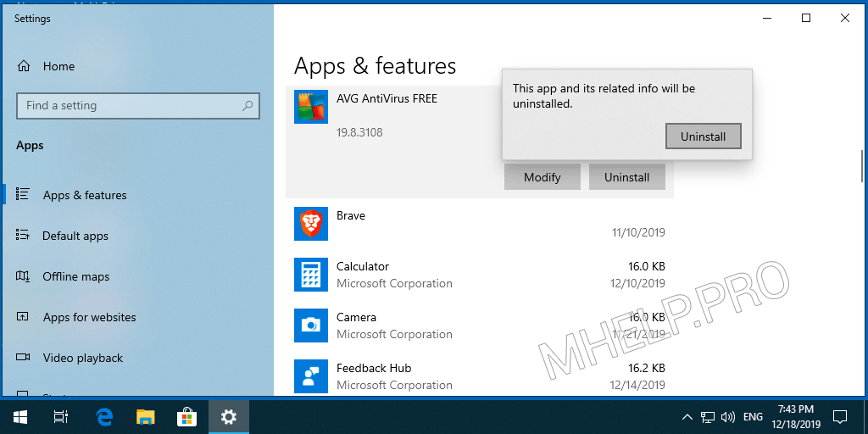Open Apps for websites settings
This screenshot has height=434, width=868.
(89, 317)
